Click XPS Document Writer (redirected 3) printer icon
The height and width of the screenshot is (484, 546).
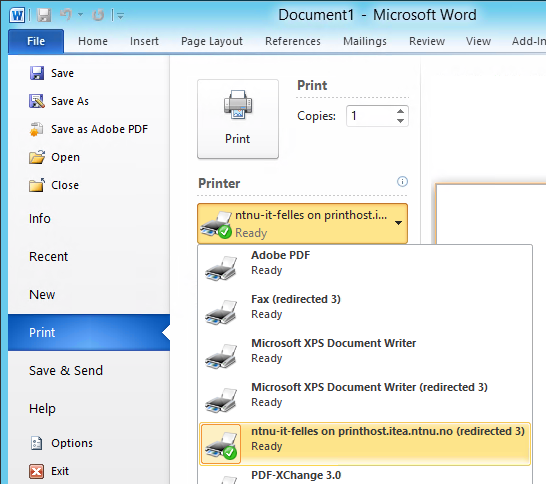pos(221,400)
